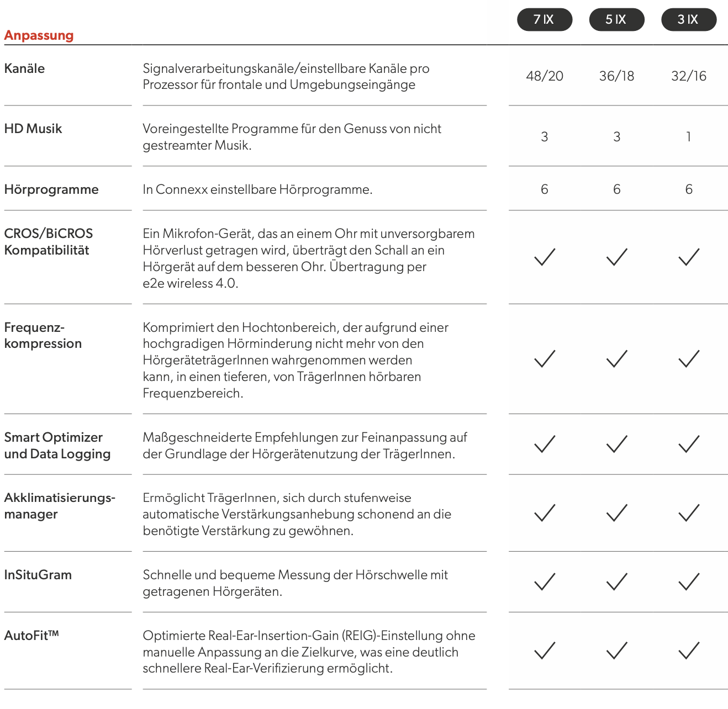The width and height of the screenshot is (728, 709).
Task: Click HD Musik value 1 under 3 IX
Action: pos(689,137)
